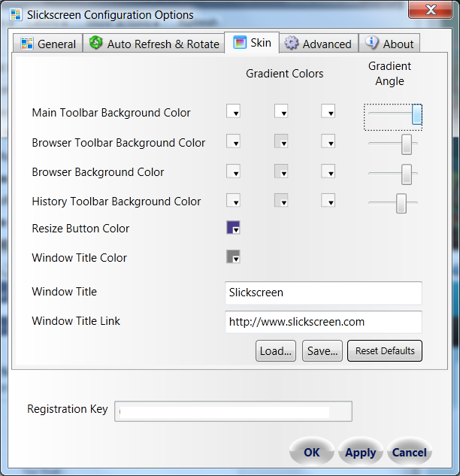Viewport: 460px width, 476px height.
Task: Show the About tab
Action: click(389, 44)
